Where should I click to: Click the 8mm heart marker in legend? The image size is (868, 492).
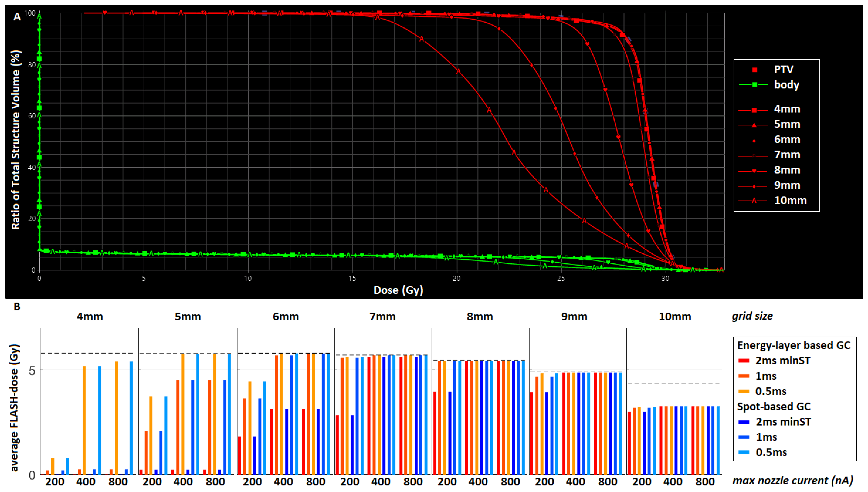click(754, 171)
